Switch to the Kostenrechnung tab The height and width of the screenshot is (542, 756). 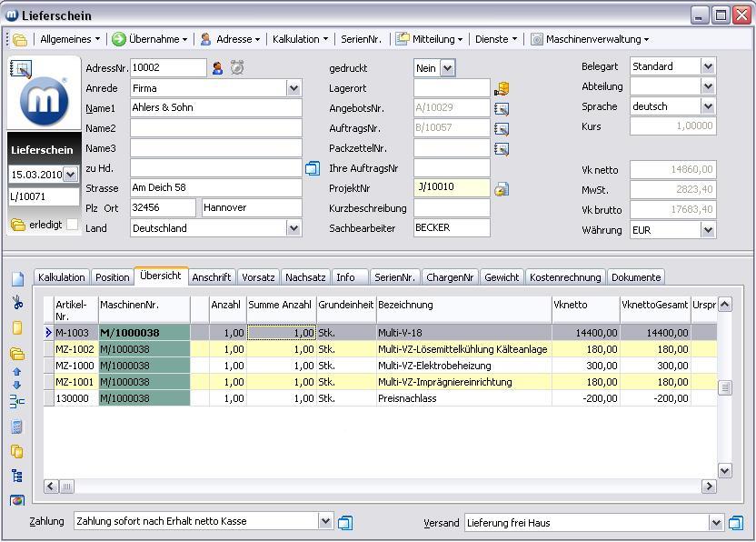point(565,277)
